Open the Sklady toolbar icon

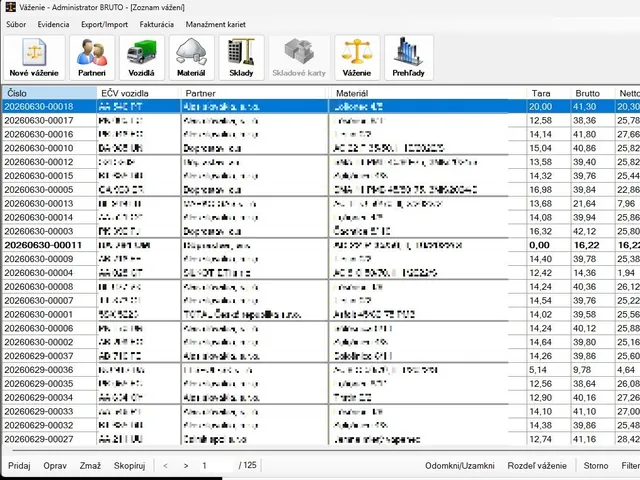pyautogui.click(x=241, y=58)
